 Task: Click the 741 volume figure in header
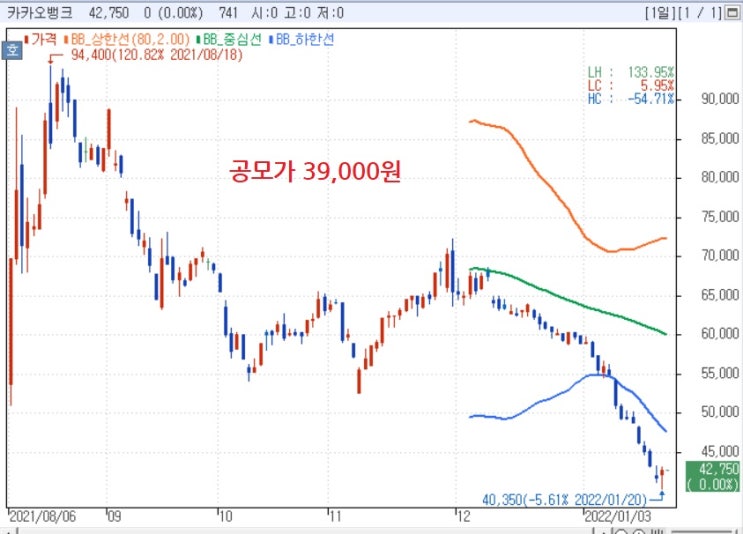coord(228,13)
